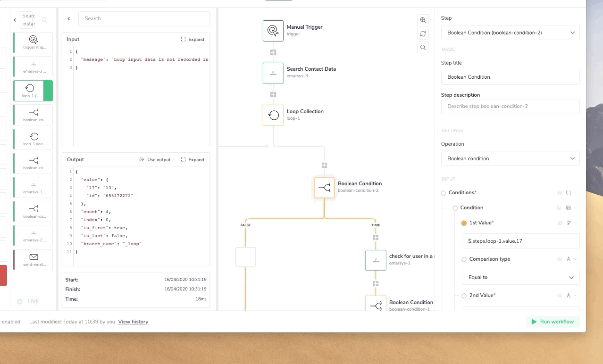Select the Conditions radio circle
This screenshot has height=364, width=603.
pyautogui.click(x=443, y=193)
